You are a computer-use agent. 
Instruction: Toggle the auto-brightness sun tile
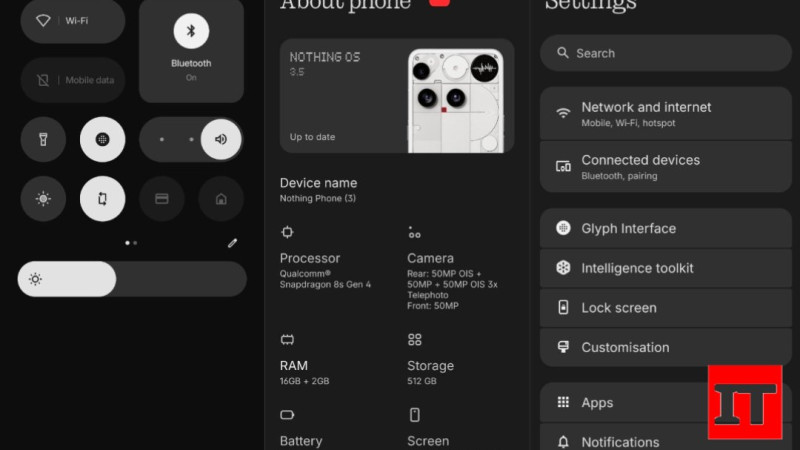point(43,198)
